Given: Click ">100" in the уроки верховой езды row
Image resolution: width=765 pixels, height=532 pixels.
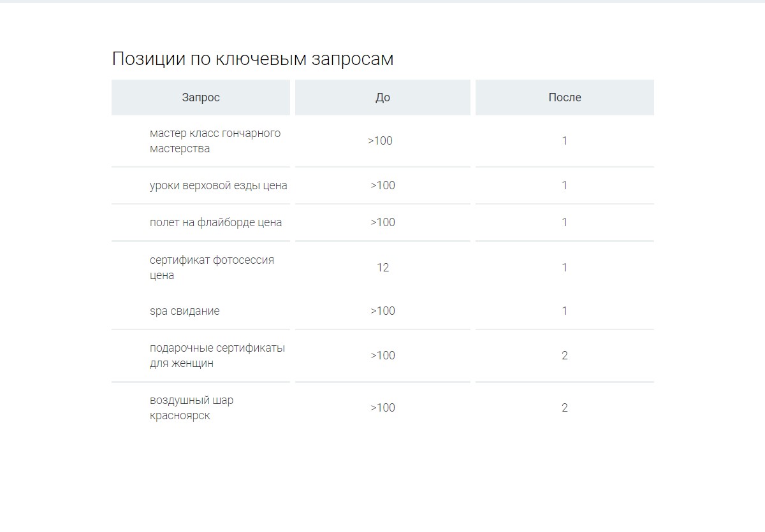Looking at the screenshot, I should tap(382, 185).
